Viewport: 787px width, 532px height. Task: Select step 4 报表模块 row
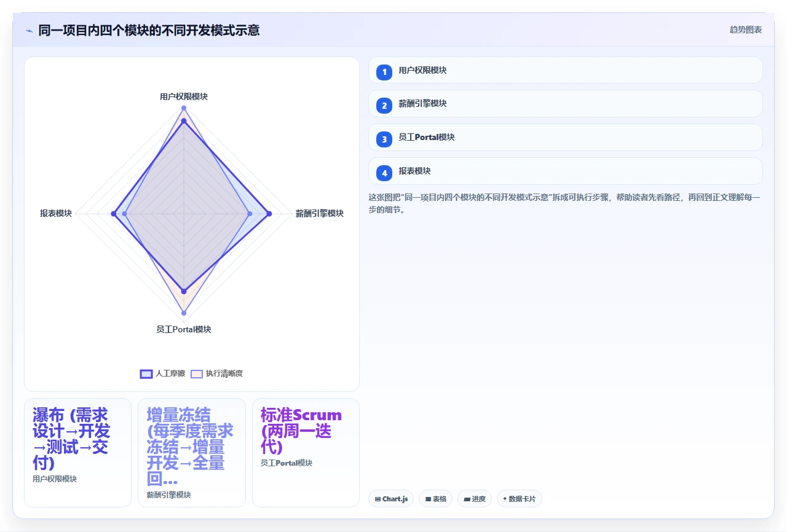coord(565,171)
